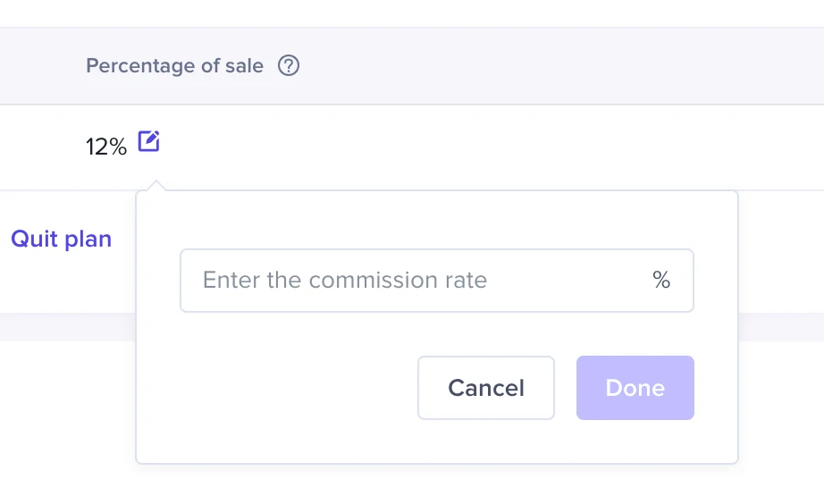Click the Percentage of sale column header
Image resolution: width=824 pixels, height=504 pixels.
click(x=174, y=66)
